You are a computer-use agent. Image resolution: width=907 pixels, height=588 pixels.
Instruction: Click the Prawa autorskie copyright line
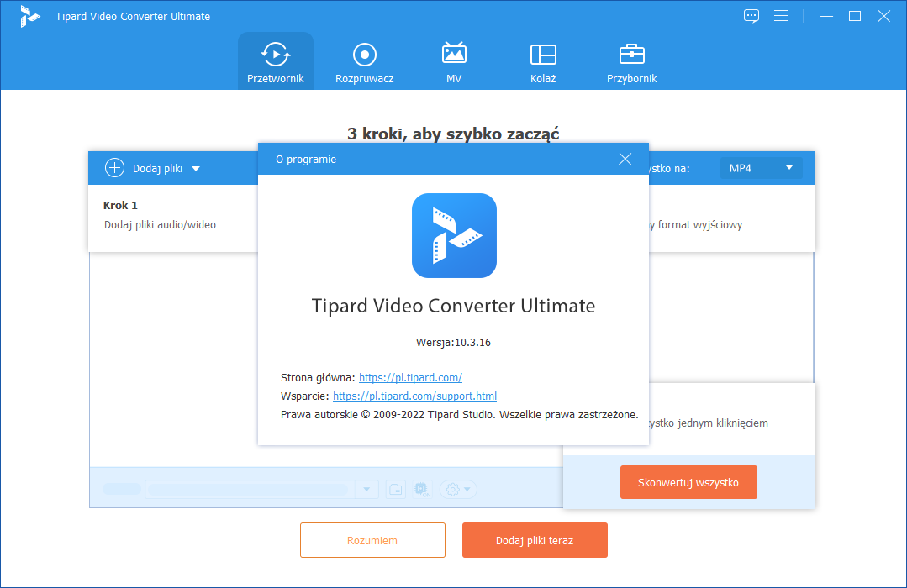[x=459, y=415]
